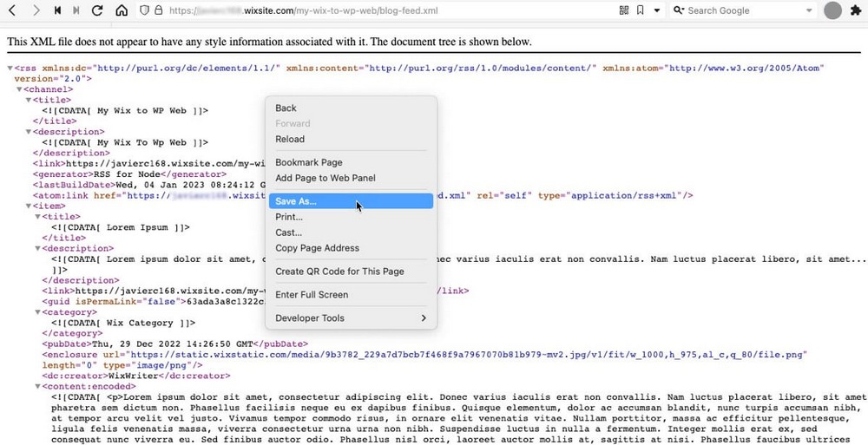Choose Save As... in context menu
Image resolution: width=868 pixels, height=445 pixels.
coord(351,201)
